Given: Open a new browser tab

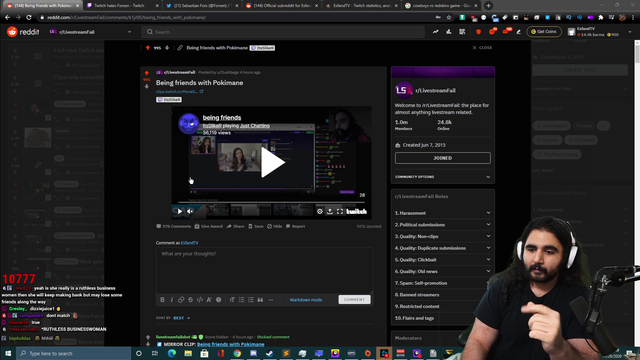Looking at the screenshot, I should coord(488,6).
